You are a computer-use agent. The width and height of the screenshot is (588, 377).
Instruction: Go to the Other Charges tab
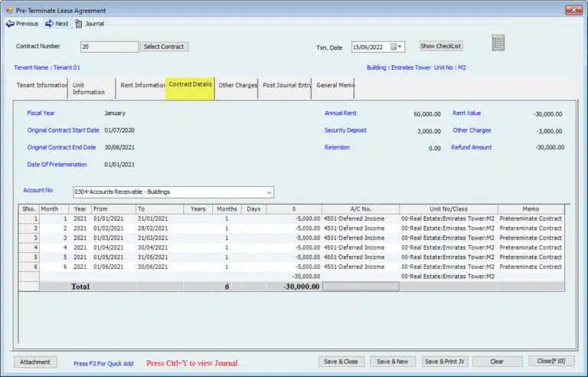[237, 85]
